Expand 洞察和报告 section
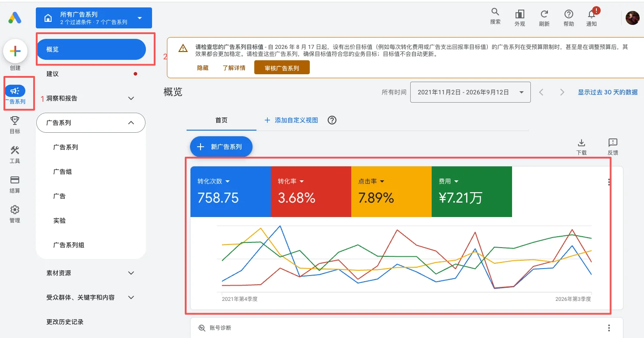 click(x=131, y=98)
